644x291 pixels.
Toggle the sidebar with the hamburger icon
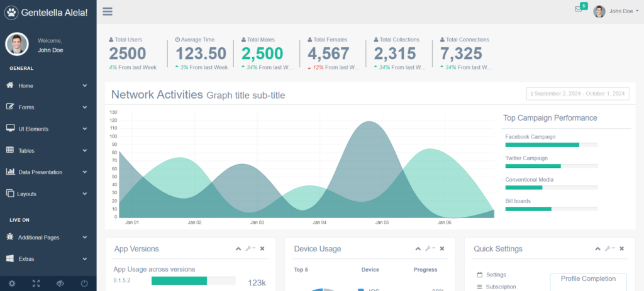[x=108, y=11]
